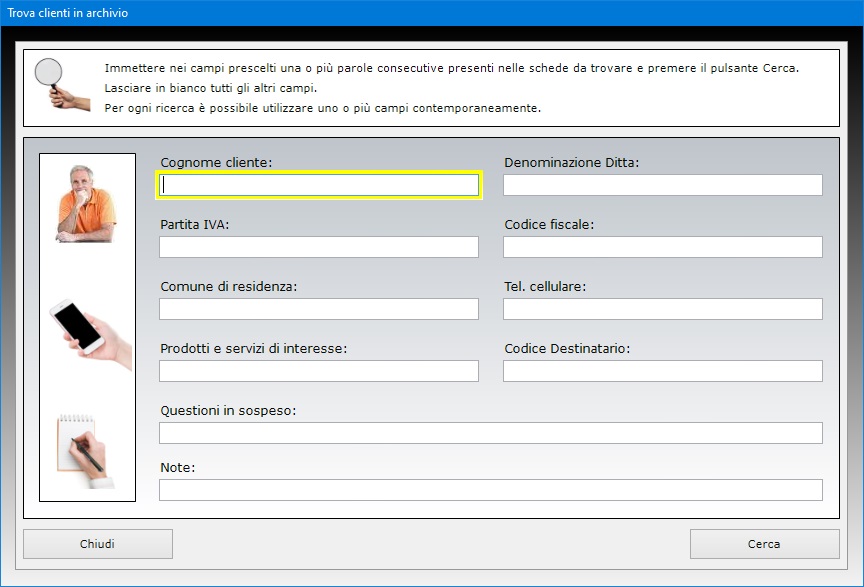
Task: Click into the Codice fiscale field
Action: point(663,247)
